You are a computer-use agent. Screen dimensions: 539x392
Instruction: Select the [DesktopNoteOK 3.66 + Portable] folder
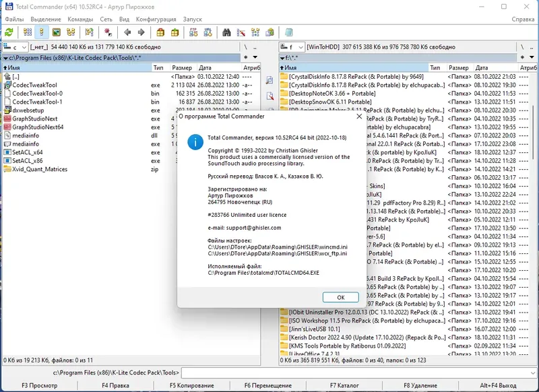pos(404,94)
